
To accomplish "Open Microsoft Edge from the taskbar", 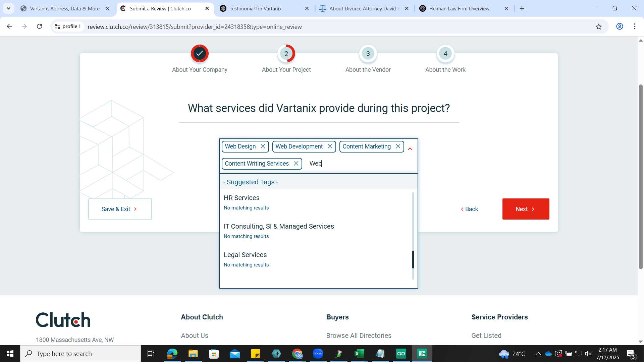I will pos(172,354).
